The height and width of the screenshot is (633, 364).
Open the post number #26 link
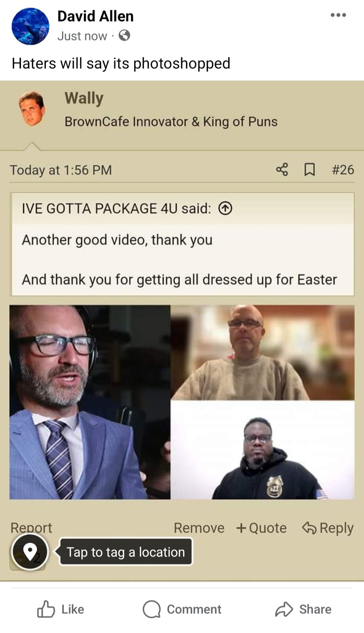point(343,169)
